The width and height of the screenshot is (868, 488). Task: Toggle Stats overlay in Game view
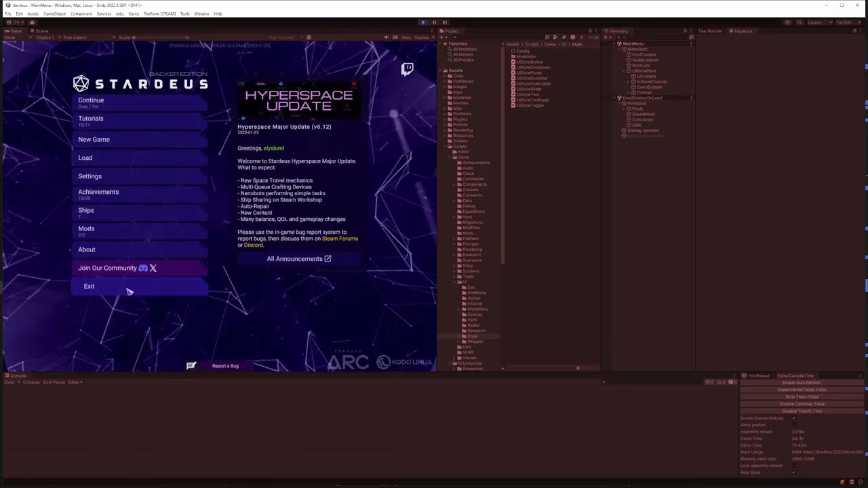pyautogui.click(x=406, y=37)
